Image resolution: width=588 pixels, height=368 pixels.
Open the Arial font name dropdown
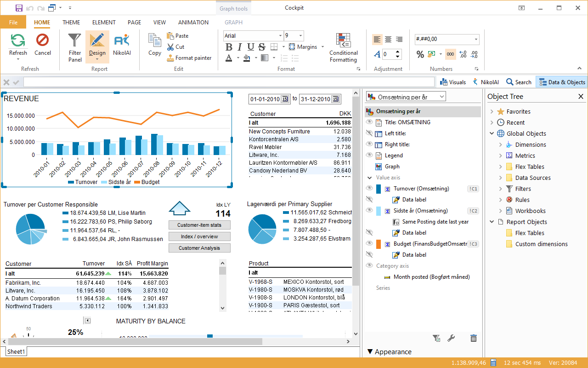[280, 36]
